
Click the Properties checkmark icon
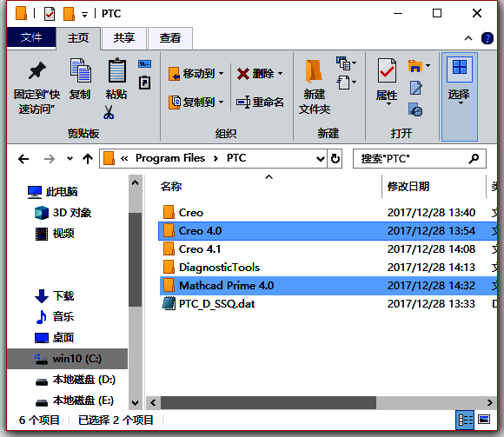pos(387,70)
